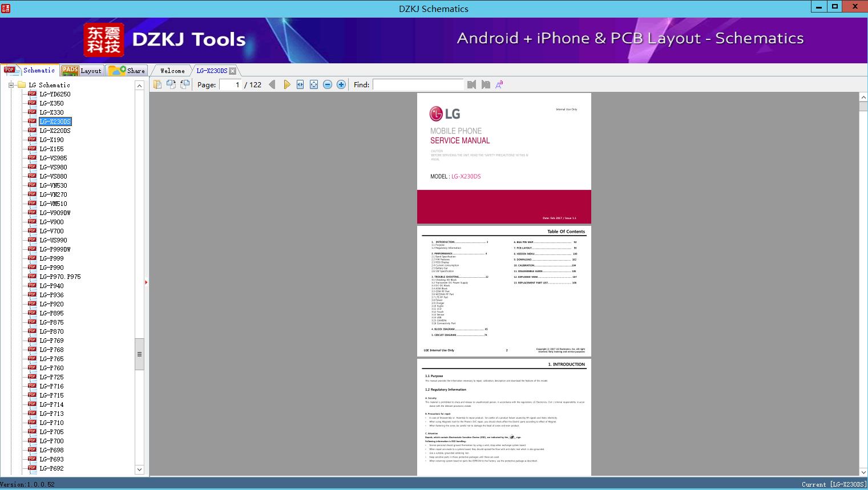
Task: Click the rotate counterclockwise toolbar icon
Action: 171,84
